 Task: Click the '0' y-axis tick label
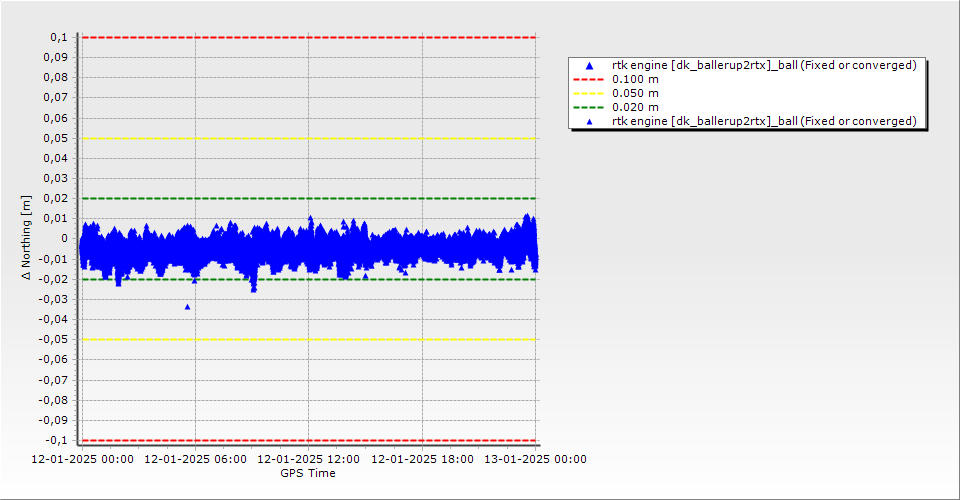point(65,239)
